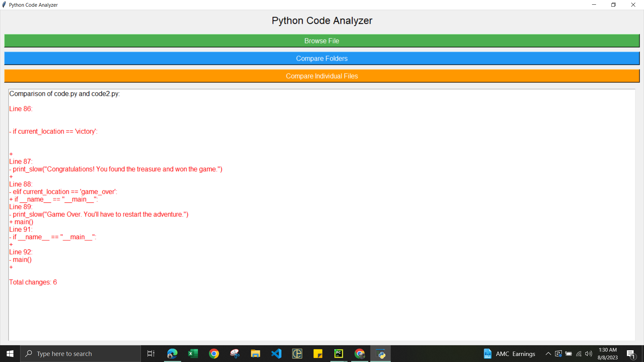The height and width of the screenshot is (362, 644).
Task: Open Sticky Notes from the taskbar
Action: [x=318, y=354]
